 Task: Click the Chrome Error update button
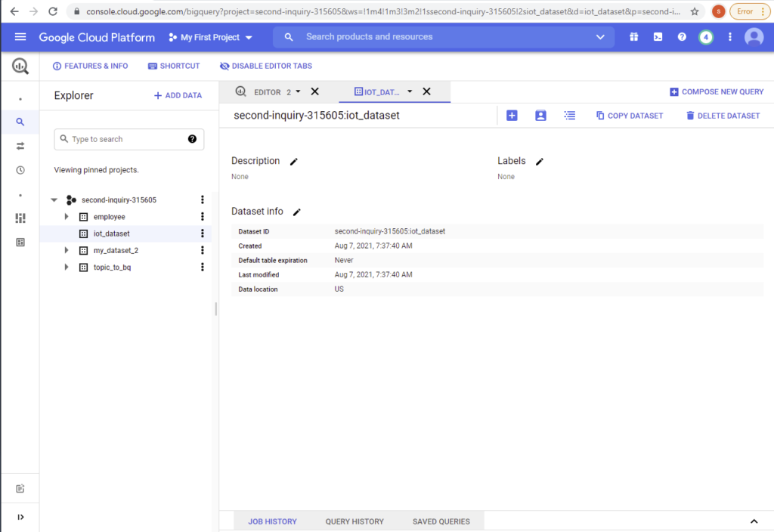[750, 11]
